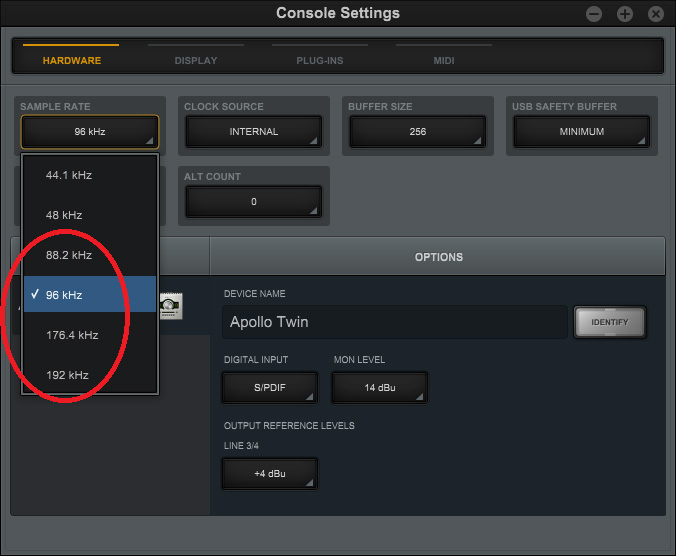
Task: Select 44.1 kHz sample rate
Action: [69, 175]
